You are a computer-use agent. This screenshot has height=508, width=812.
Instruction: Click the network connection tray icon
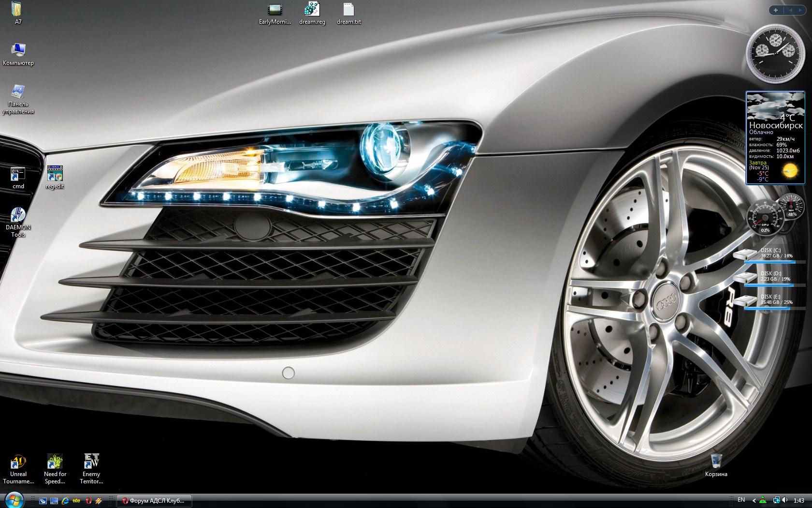(x=776, y=501)
